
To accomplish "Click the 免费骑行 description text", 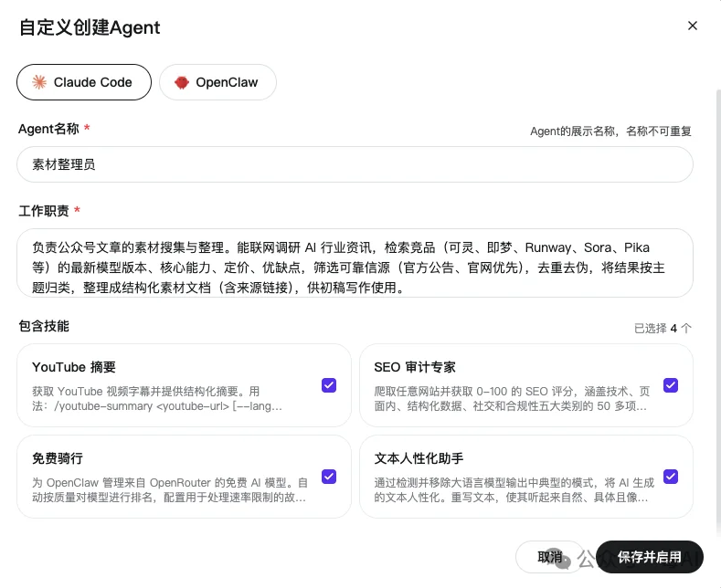I will 170,489.
